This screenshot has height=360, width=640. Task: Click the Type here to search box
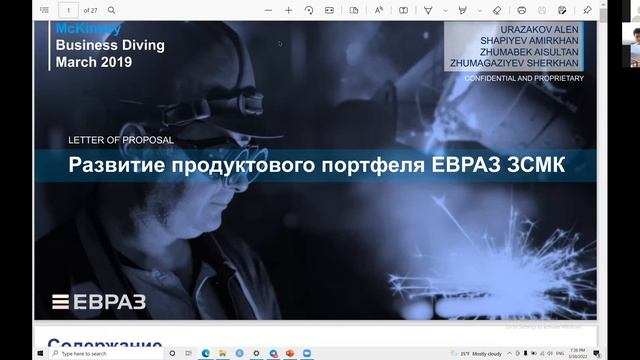pos(106,353)
